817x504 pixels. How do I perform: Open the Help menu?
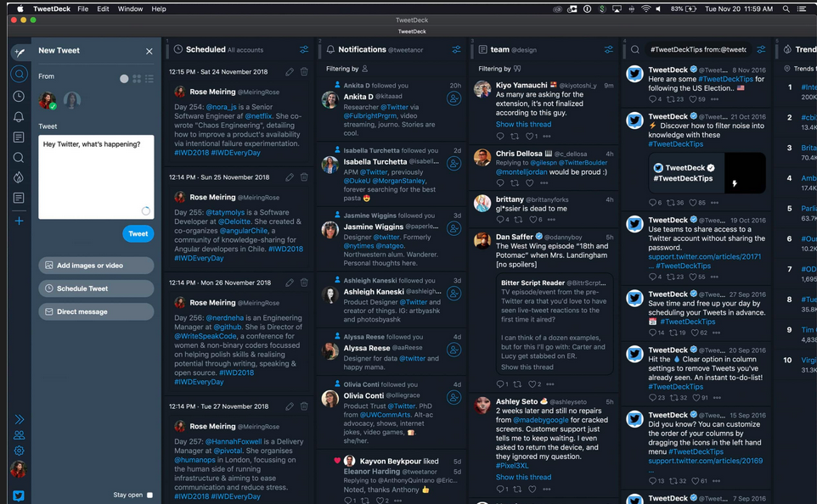(x=159, y=8)
